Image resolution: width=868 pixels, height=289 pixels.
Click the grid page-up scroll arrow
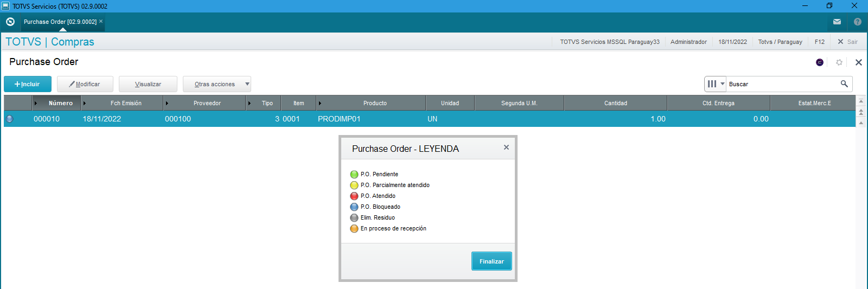click(861, 112)
